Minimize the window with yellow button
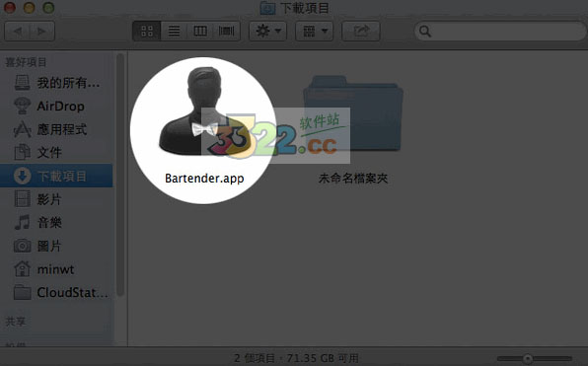The height and width of the screenshot is (366, 588). (29, 8)
